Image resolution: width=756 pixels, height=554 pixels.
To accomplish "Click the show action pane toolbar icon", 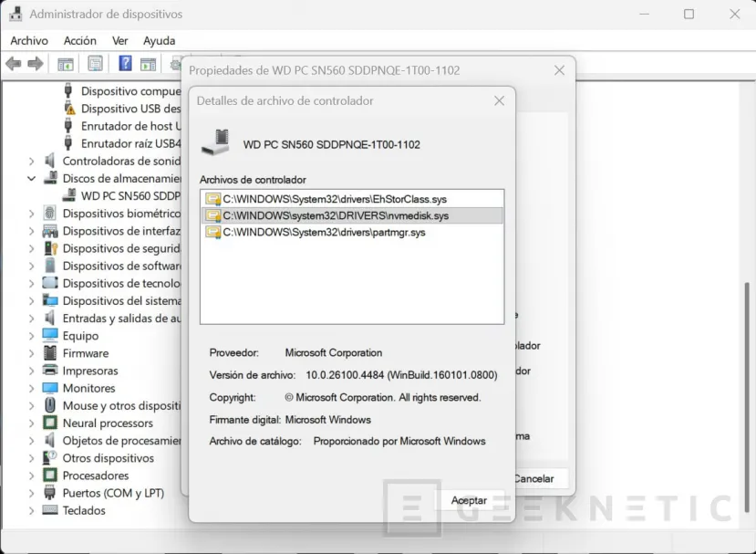I will [x=148, y=63].
